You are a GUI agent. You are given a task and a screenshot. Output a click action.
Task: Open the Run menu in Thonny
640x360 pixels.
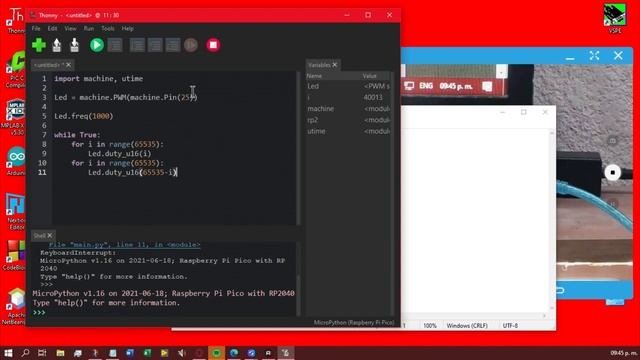pos(89,29)
